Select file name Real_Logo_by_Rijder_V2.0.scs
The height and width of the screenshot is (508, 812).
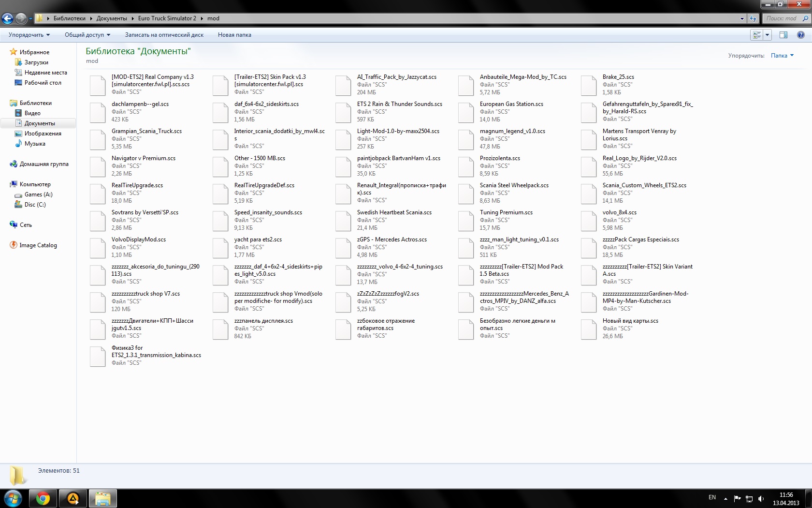[639, 158]
